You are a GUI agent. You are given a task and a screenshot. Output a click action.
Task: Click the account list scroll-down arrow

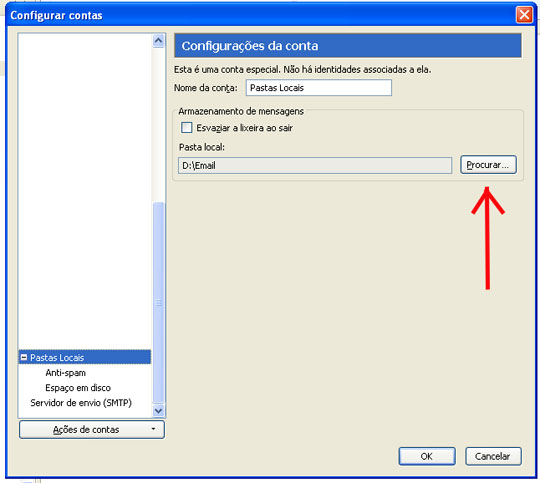(x=158, y=411)
